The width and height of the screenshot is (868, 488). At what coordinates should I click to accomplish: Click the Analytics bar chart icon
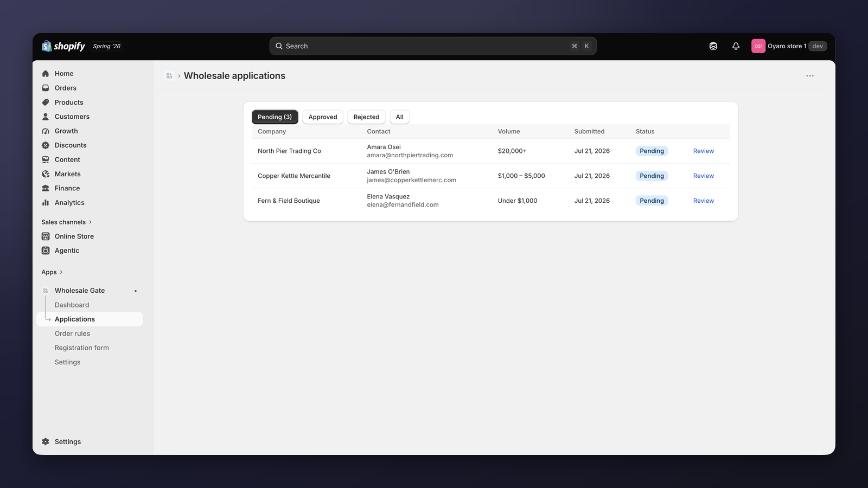46,203
